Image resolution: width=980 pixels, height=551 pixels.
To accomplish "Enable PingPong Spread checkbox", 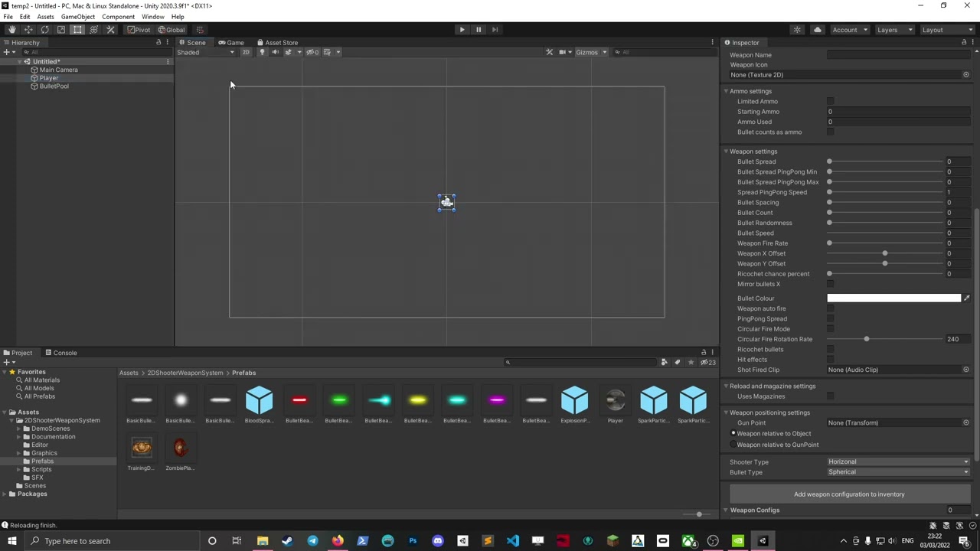I will (831, 319).
